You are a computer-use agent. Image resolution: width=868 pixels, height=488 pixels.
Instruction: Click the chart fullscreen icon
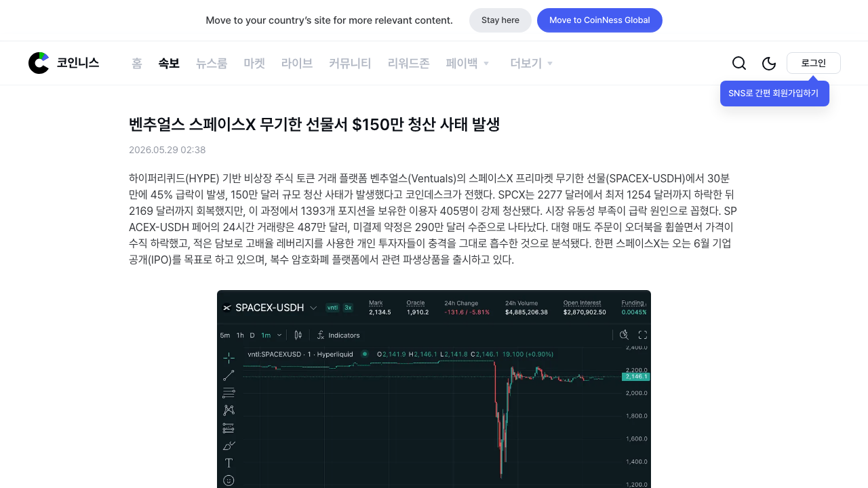[643, 335]
